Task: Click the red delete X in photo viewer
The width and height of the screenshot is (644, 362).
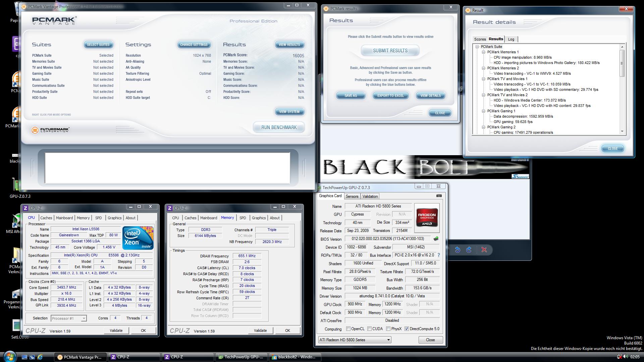Action: click(484, 250)
